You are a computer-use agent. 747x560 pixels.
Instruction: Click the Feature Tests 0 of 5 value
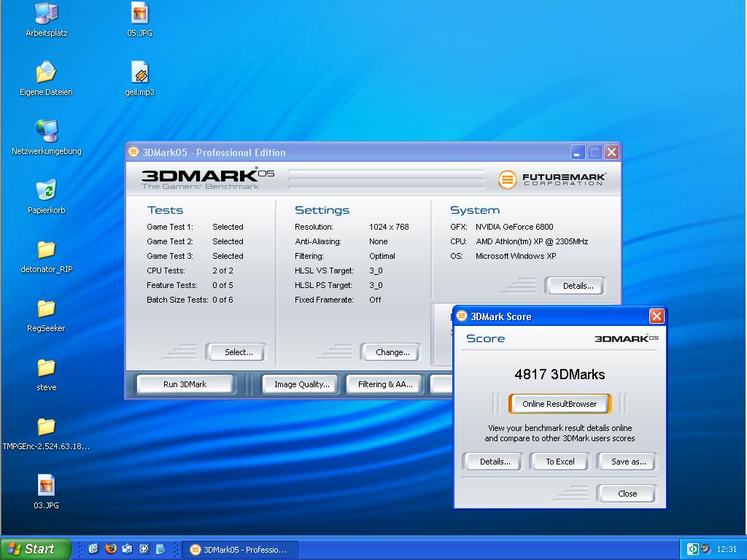222,285
